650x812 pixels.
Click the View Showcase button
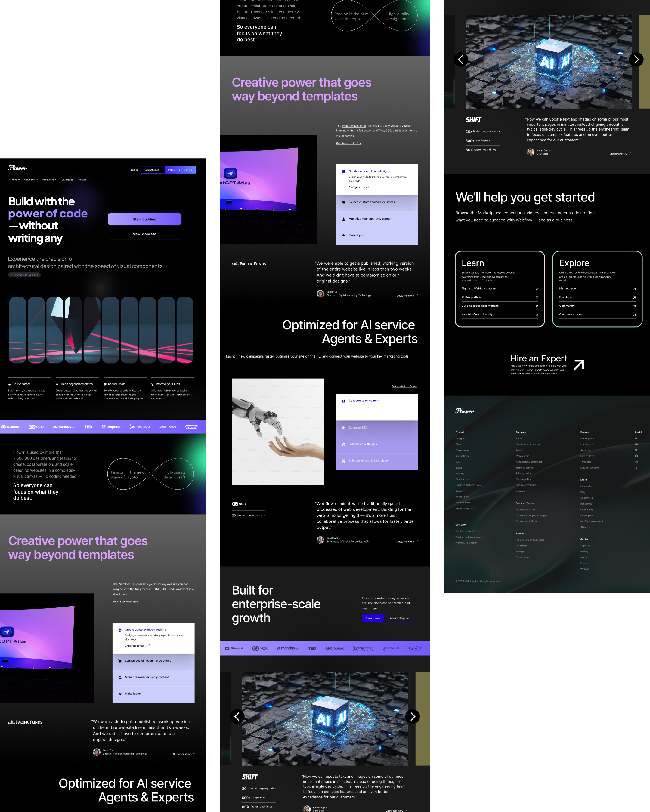point(144,234)
